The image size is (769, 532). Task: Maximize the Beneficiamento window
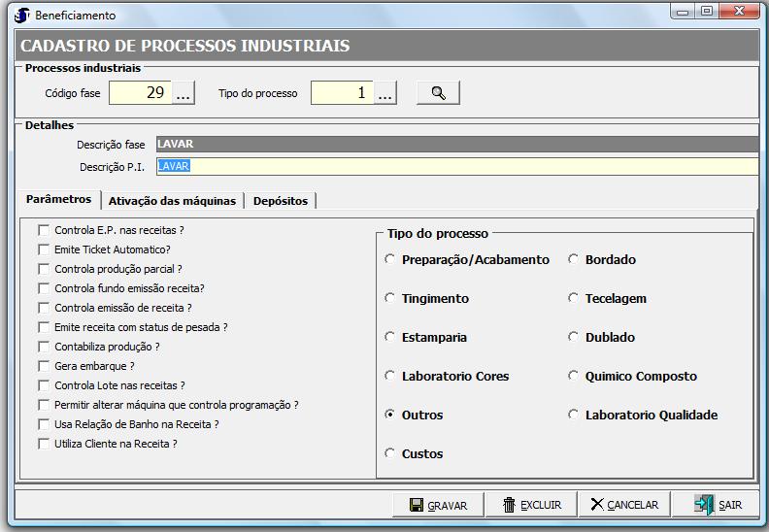706,11
